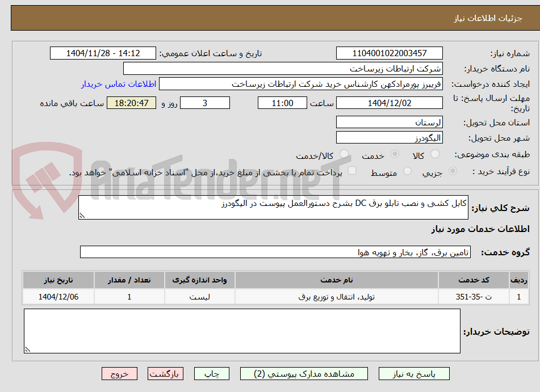Click the توضیحات خریدار textarea

(242, 331)
